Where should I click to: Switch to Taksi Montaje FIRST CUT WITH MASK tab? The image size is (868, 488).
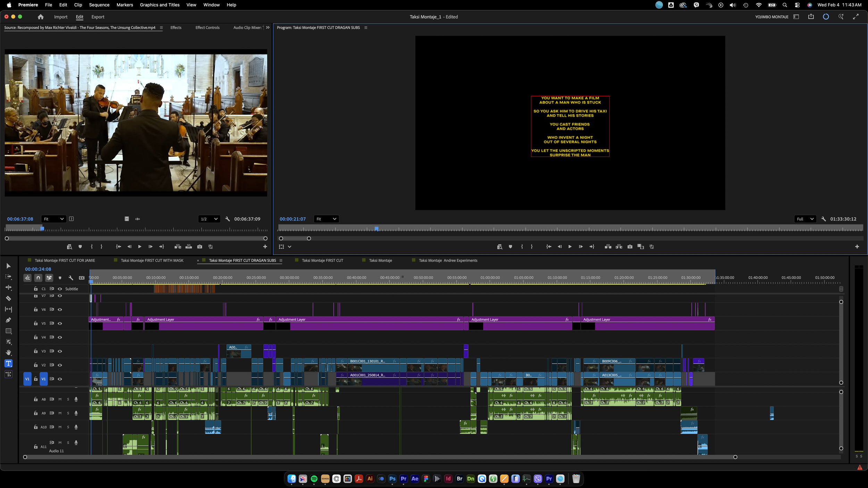click(x=152, y=260)
